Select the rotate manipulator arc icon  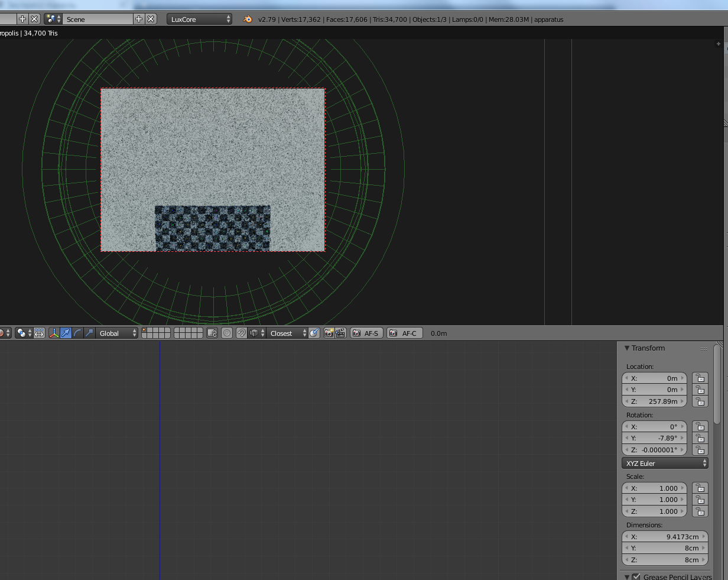77,333
